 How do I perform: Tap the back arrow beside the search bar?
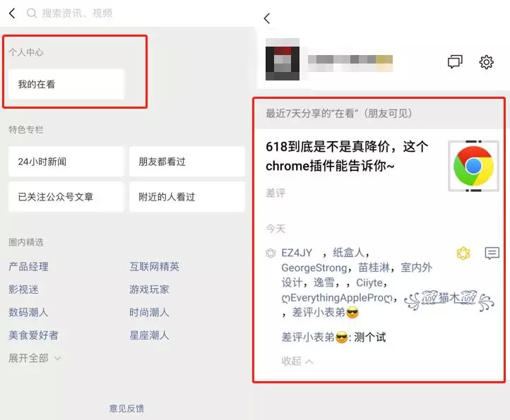coord(12,13)
